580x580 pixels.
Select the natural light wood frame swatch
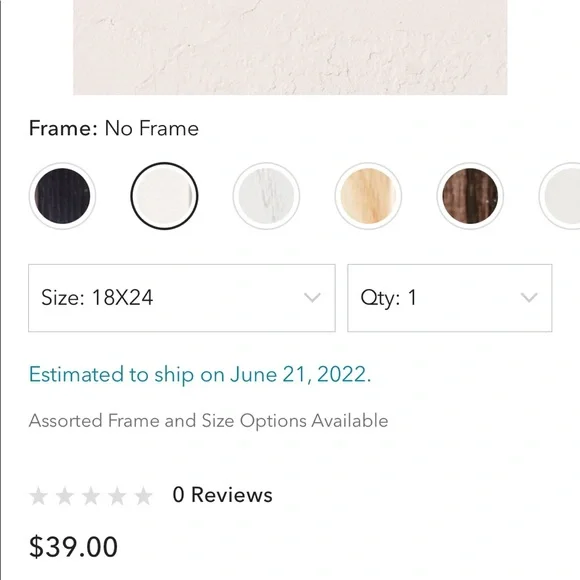coord(368,196)
